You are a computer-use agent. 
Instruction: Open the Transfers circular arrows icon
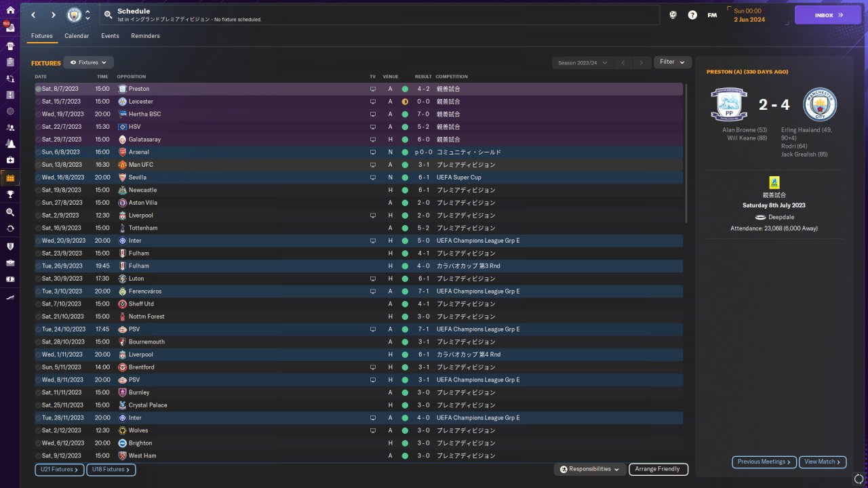click(x=10, y=228)
